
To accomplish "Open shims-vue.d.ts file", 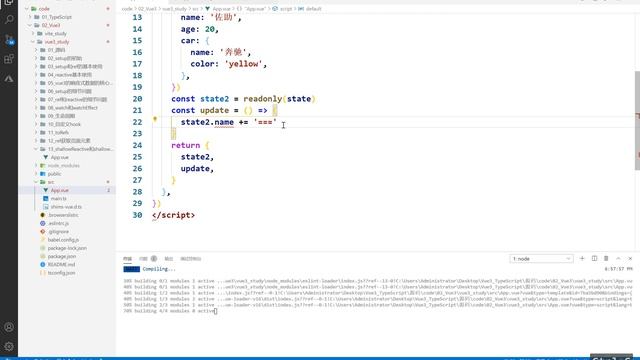I will pyautogui.click(x=66, y=207).
